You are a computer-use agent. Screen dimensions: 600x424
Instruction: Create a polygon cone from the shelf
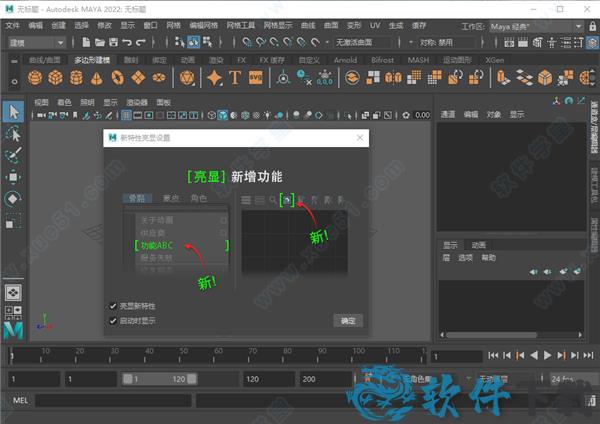click(97, 78)
